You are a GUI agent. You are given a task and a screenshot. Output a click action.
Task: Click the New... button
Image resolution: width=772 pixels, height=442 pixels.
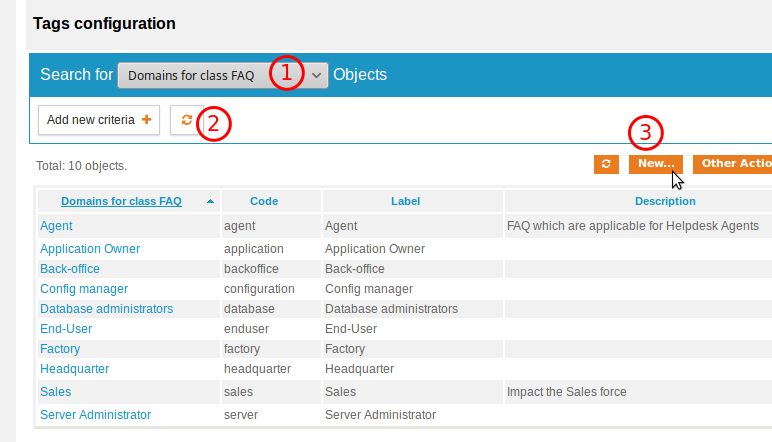[656, 164]
